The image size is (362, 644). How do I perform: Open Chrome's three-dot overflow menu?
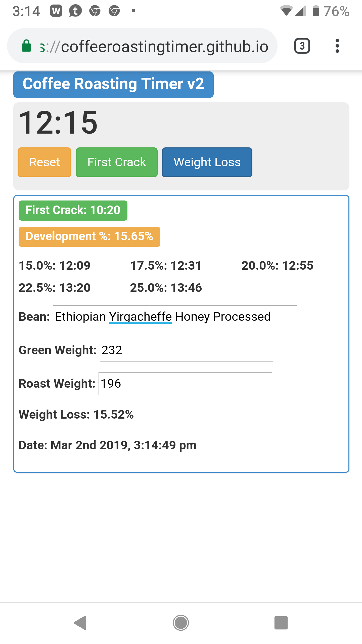click(337, 46)
